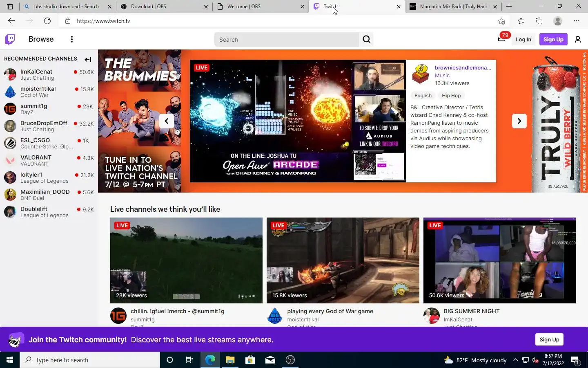Add this page to favorites star icon
This screenshot has height=368, width=588.
(x=501, y=21)
